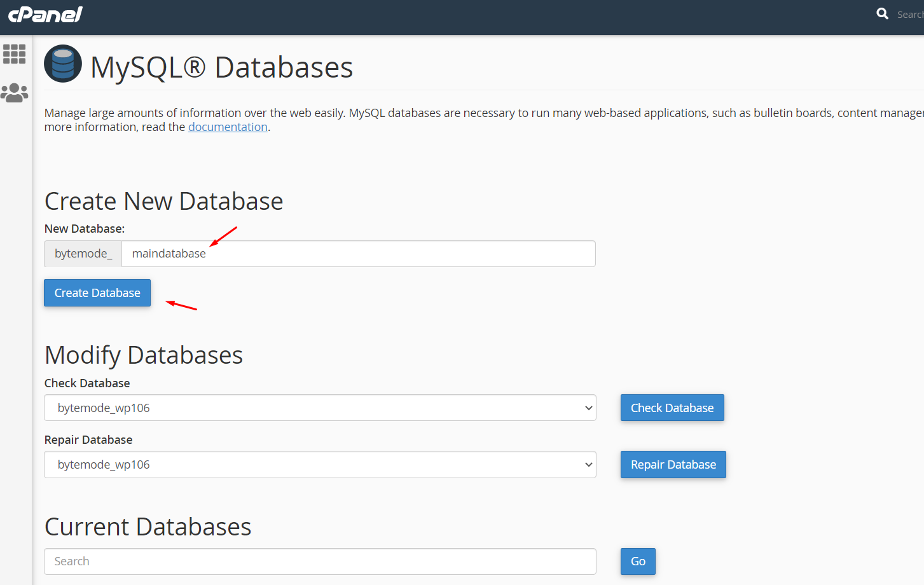The image size is (924, 585).
Task: Click the MySQL® Databases page heading
Action: 221,67
